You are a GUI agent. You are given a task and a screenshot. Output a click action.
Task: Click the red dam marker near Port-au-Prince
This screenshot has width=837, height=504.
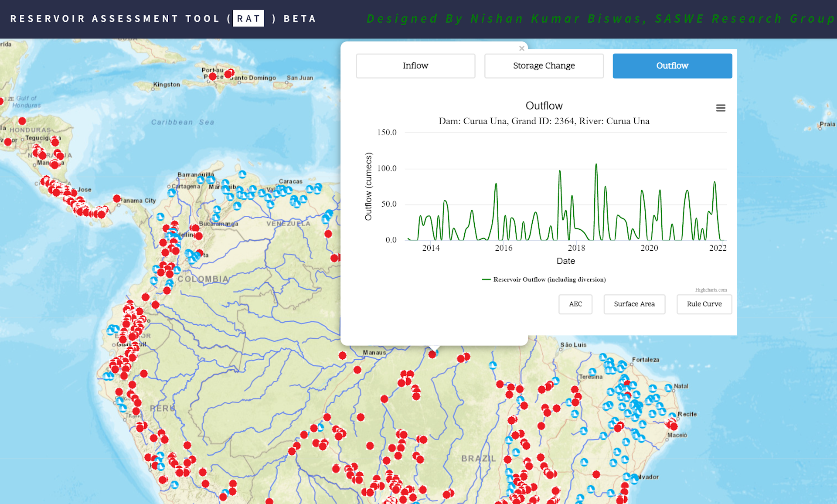click(212, 77)
